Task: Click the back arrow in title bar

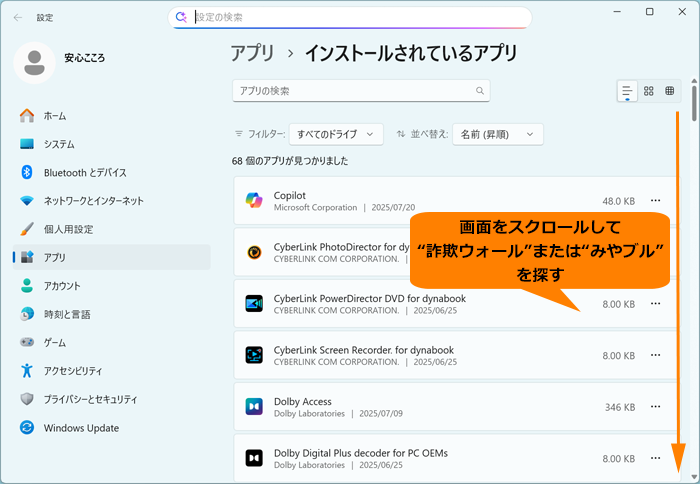Action: pos(18,17)
